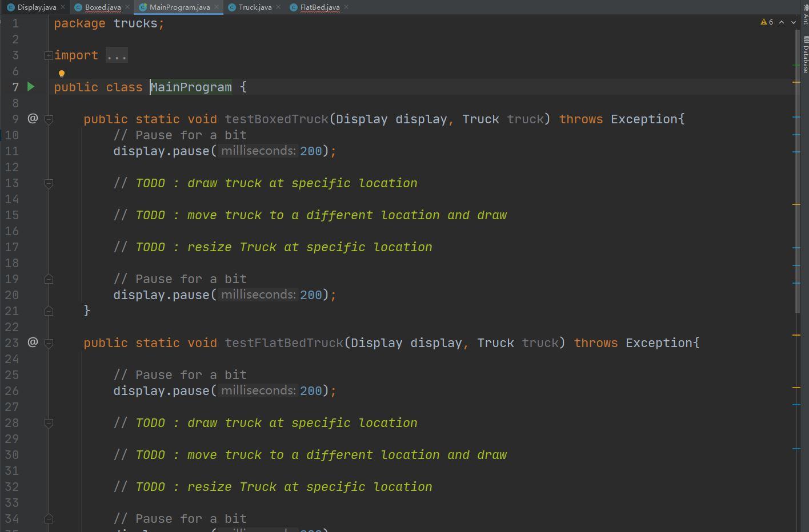Collapse fold at testBoxedTruck closing brace
Image resolution: width=809 pixels, height=532 pixels.
point(49,311)
